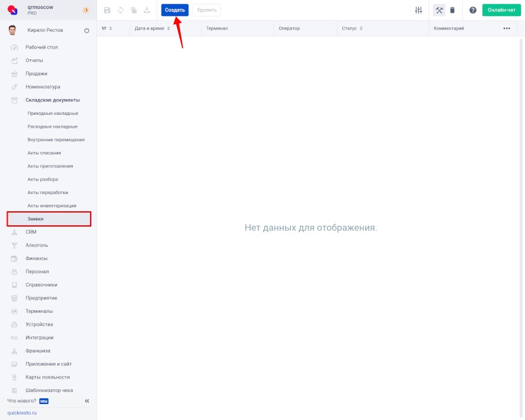
Task: Click the vertical scrollbar of the table
Action: pos(521,228)
